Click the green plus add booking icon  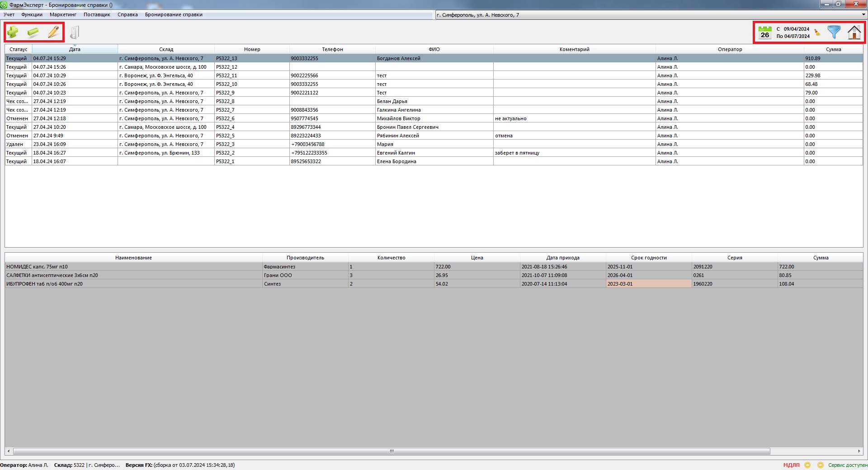click(x=13, y=32)
